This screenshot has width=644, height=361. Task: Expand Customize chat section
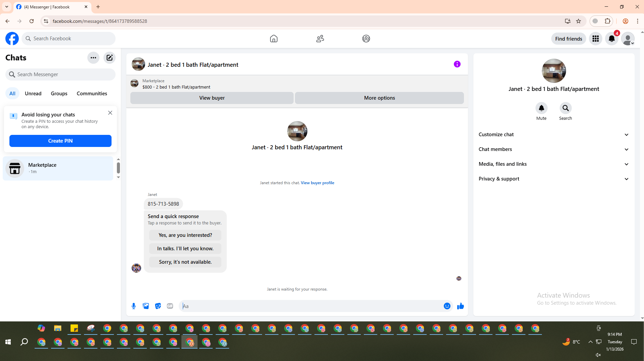(554, 135)
